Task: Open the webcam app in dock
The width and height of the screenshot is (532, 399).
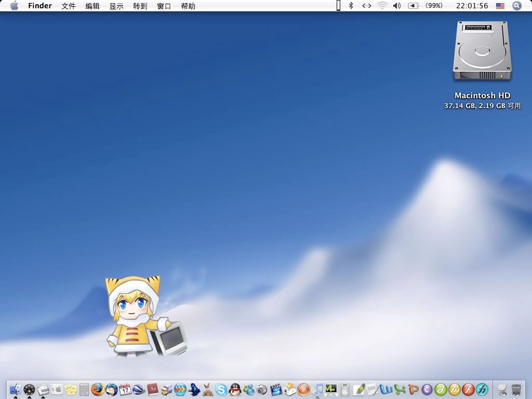Action: click(x=262, y=390)
